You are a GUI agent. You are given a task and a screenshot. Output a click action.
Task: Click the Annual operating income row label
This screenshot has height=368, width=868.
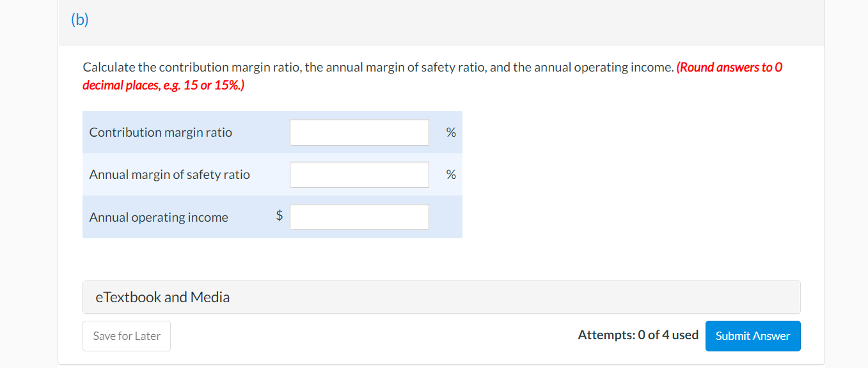159,217
